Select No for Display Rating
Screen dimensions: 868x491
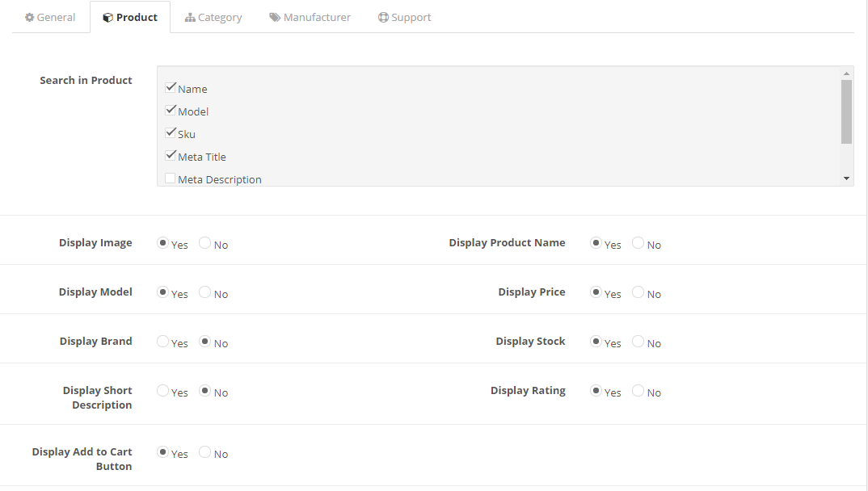638,391
